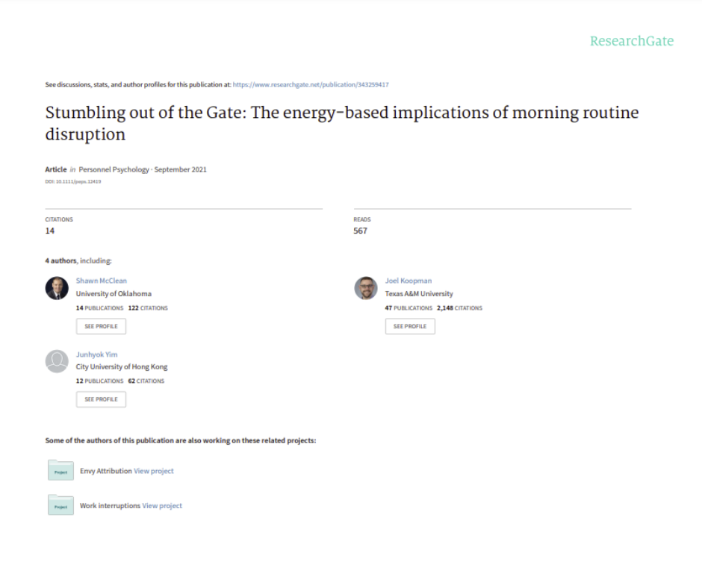Click the article title Stumbling out of the Gate
The height and width of the screenshot is (588, 702).
[x=342, y=123]
